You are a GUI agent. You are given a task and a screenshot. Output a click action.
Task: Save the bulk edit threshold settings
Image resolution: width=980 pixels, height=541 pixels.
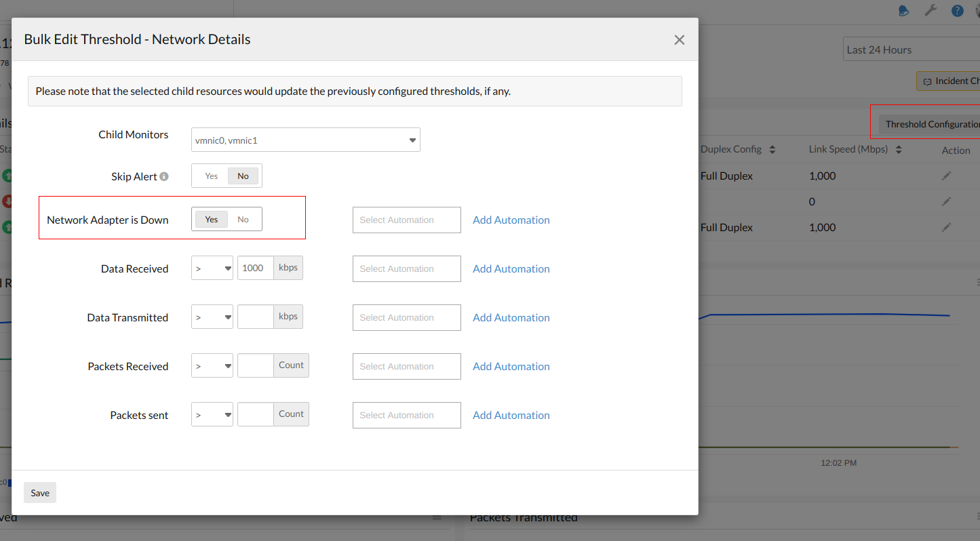(x=40, y=493)
